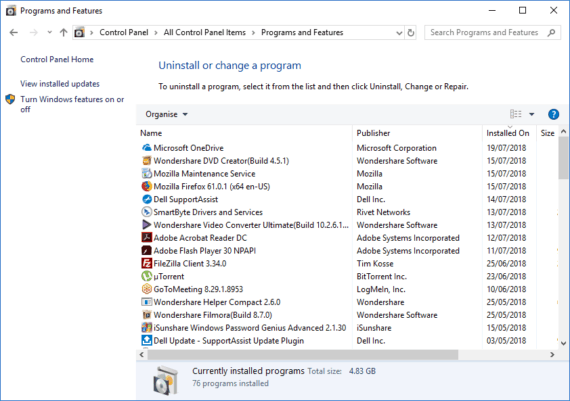Screen dimensions: 570x401
Task: Select the Programs and Features breadcrumb
Action: [x=302, y=32]
